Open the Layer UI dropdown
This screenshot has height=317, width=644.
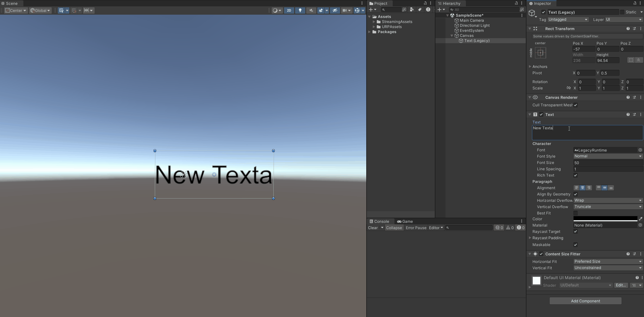click(624, 19)
